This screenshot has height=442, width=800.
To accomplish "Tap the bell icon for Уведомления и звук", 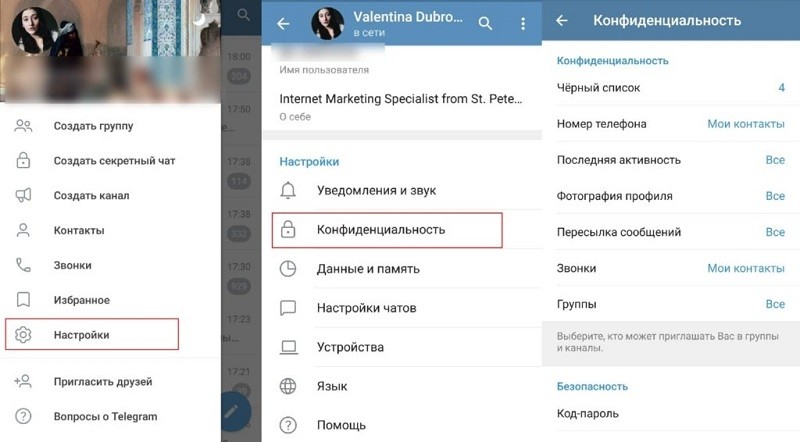I will point(288,190).
